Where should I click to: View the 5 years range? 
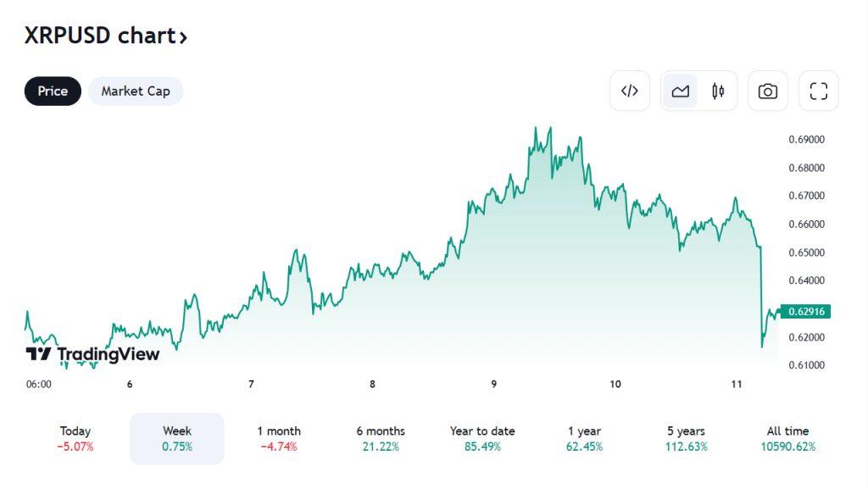coord(686,439)
